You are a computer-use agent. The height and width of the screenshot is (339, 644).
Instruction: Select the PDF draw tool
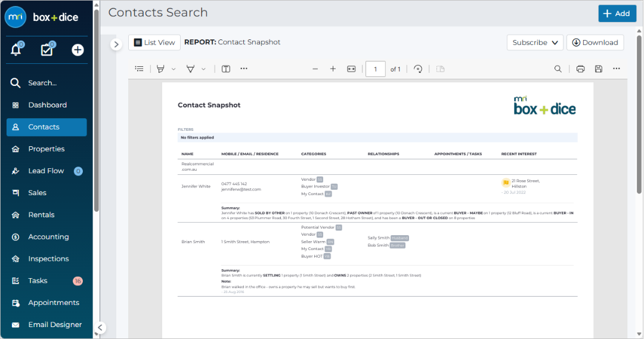coord(190,69)
